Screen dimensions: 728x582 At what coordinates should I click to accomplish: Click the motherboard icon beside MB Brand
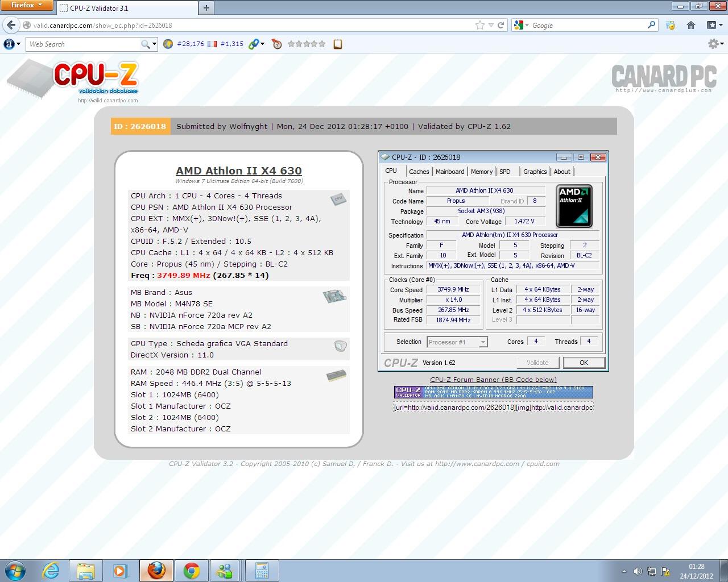click(334, 296)
